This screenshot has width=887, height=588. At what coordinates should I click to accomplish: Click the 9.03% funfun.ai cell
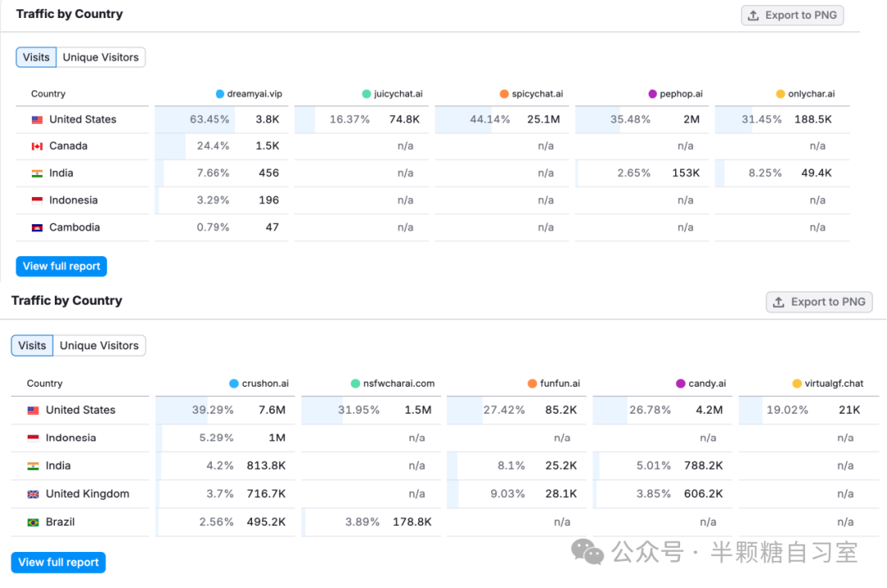pos(508,494)
